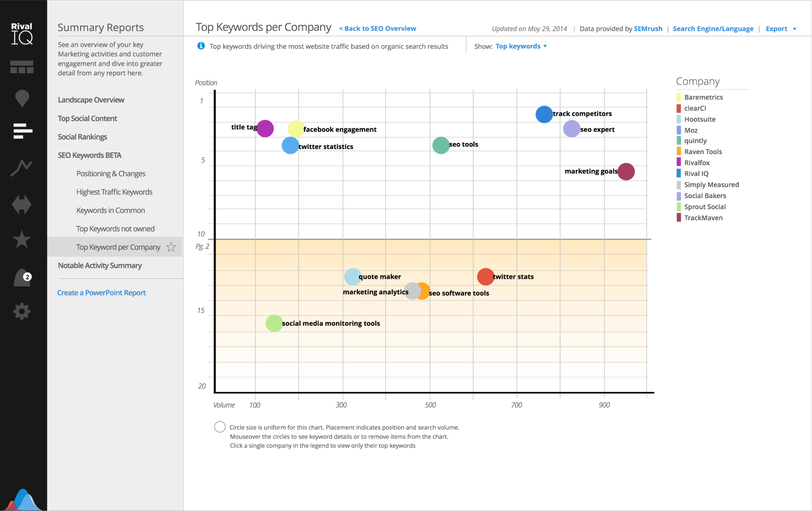Click the social media monitoring tools bubble
Image resolution: width=812 pixels, height=511 pixels.
click(274, 324)
